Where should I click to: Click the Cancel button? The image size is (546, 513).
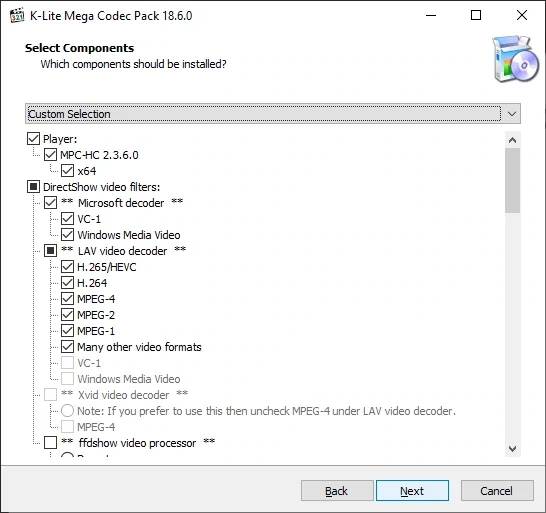pyautogui.click(x=497, y=491)
